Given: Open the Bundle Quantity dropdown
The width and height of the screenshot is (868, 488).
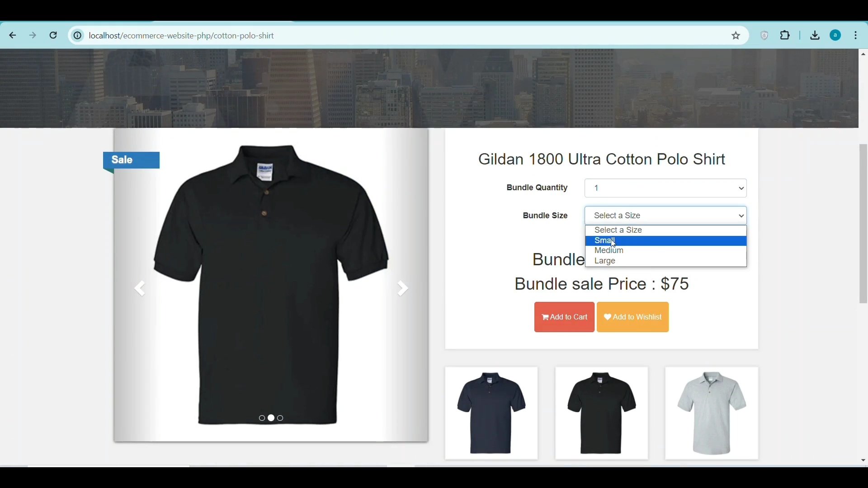Looking at the screenshot, I should tap(665, 188).
